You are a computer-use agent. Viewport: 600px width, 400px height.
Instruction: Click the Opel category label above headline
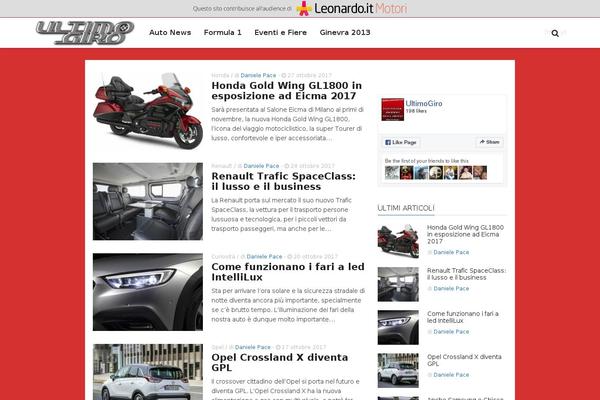click(217, 347)
